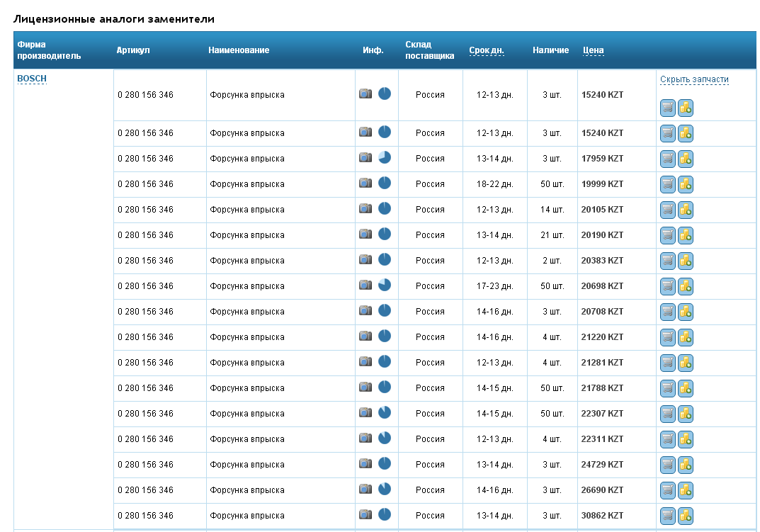
Task: Click coins icon in 21788 KZT row
Action: (686, 388)
